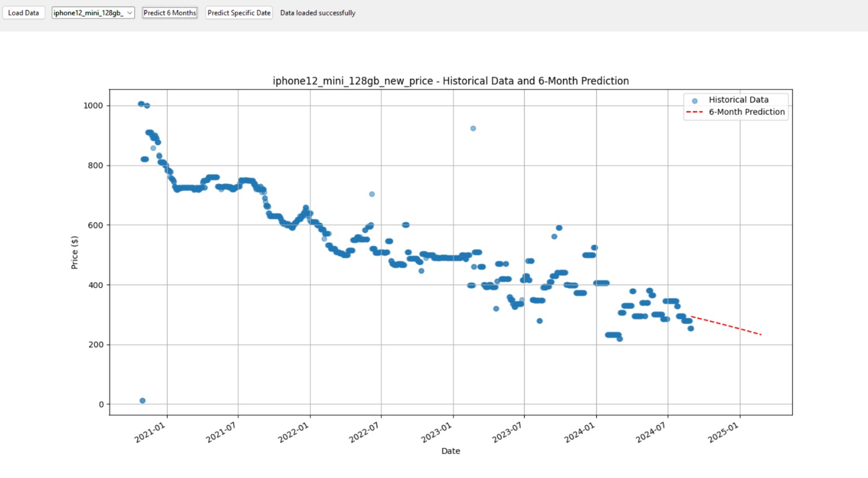Click the 400 y-axis tick label

[x=95, y=285]
